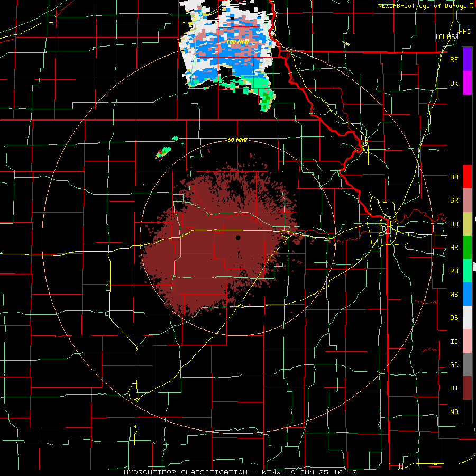Click the 50 NMI range ring label
The width and height of the screenshot is (476, 476).
[237, 140]
